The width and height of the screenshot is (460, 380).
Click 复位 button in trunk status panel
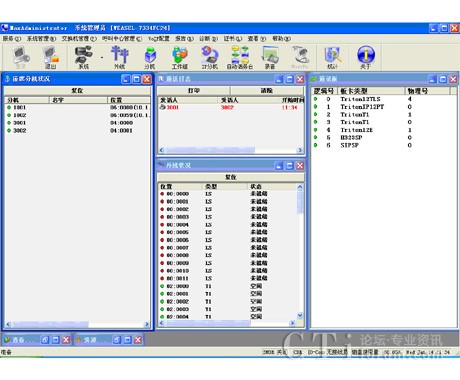click(x=231, y=177)
